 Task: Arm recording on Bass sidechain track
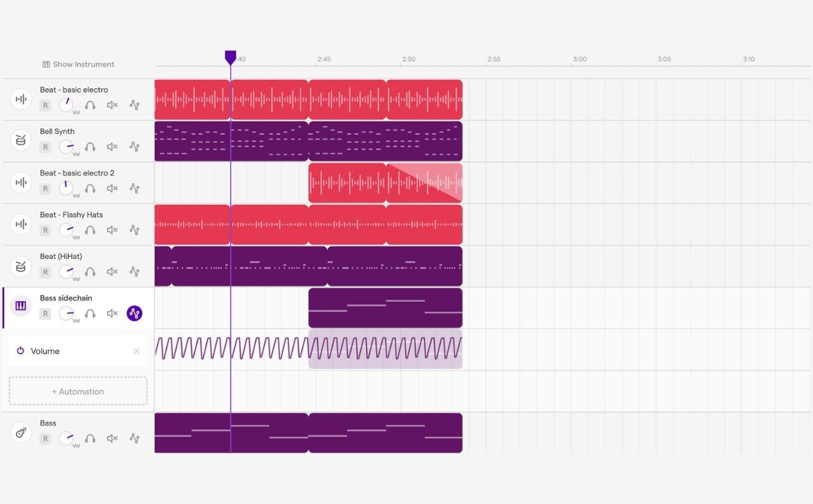point(45,314)
